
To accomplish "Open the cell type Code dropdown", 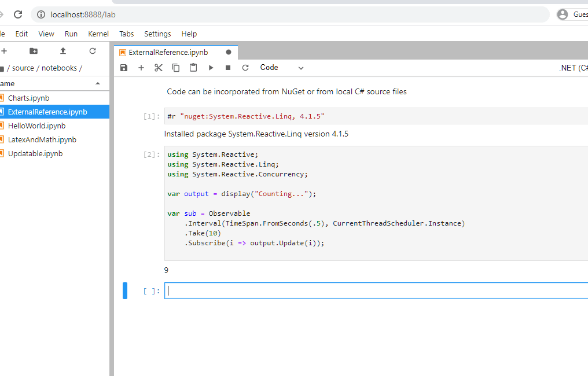I will 282,68.
